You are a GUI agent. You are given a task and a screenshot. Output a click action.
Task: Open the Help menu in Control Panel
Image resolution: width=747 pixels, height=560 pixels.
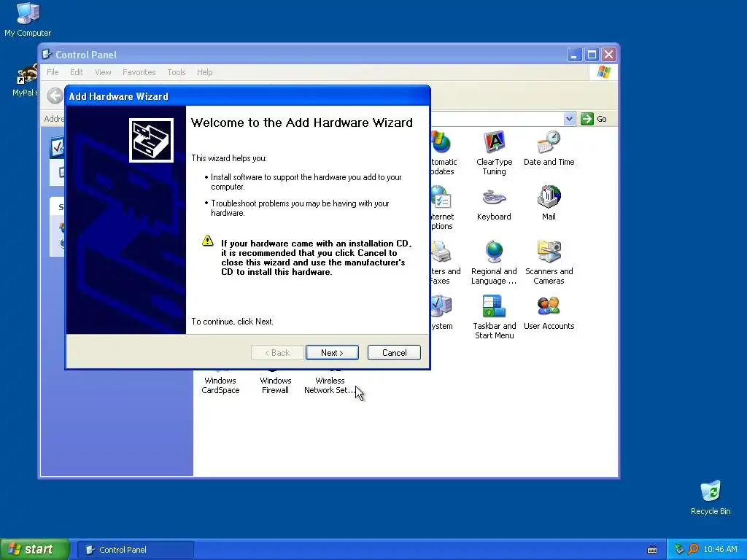click(204, 72)
